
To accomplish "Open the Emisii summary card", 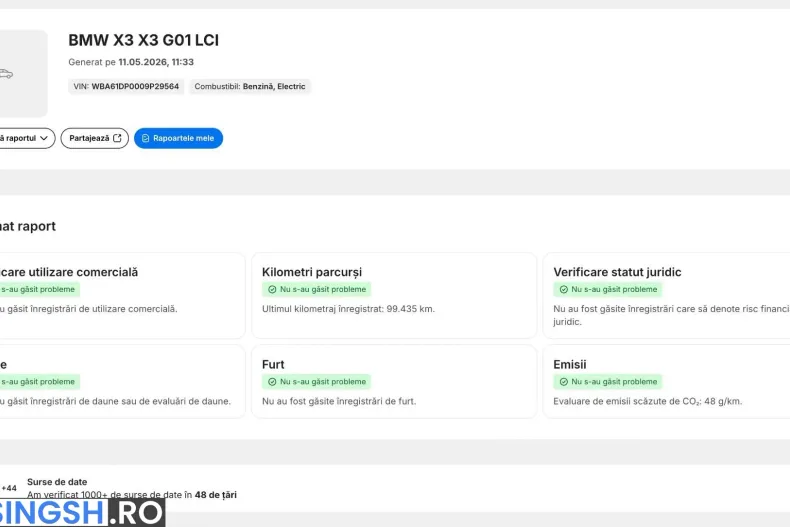I will 666,382.
